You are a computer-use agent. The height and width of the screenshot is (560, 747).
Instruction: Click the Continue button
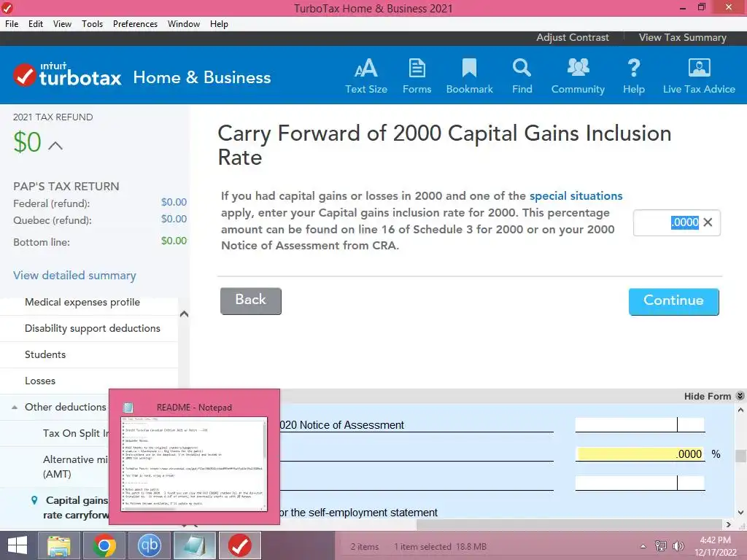673,301
